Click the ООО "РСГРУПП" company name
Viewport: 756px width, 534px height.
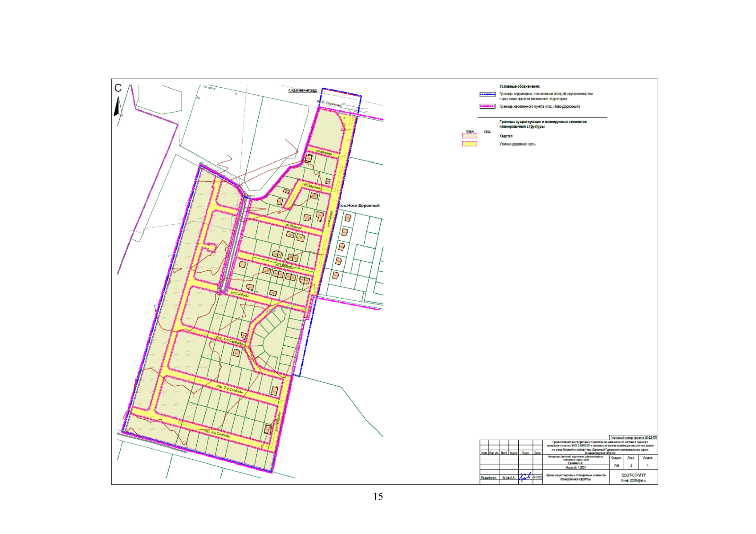633,475
